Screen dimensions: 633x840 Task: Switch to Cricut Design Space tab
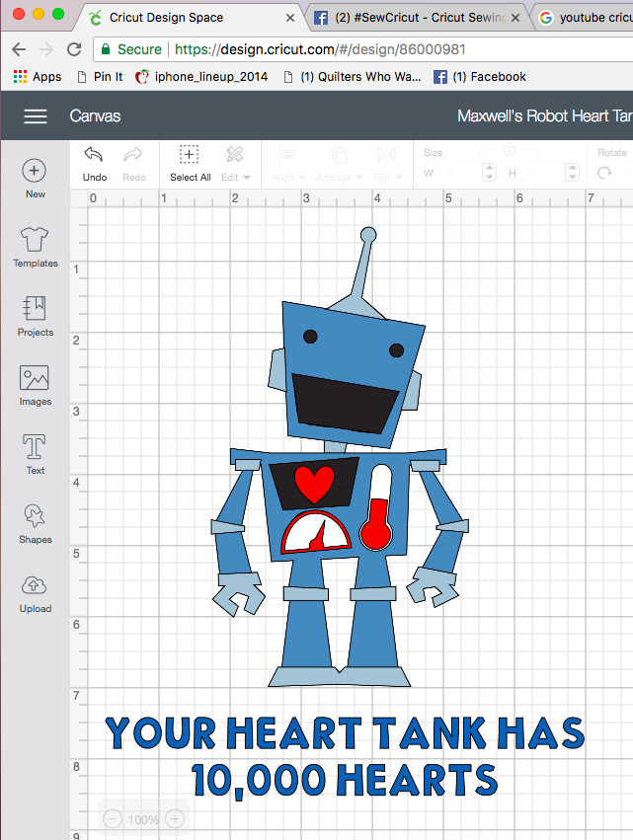166,18
